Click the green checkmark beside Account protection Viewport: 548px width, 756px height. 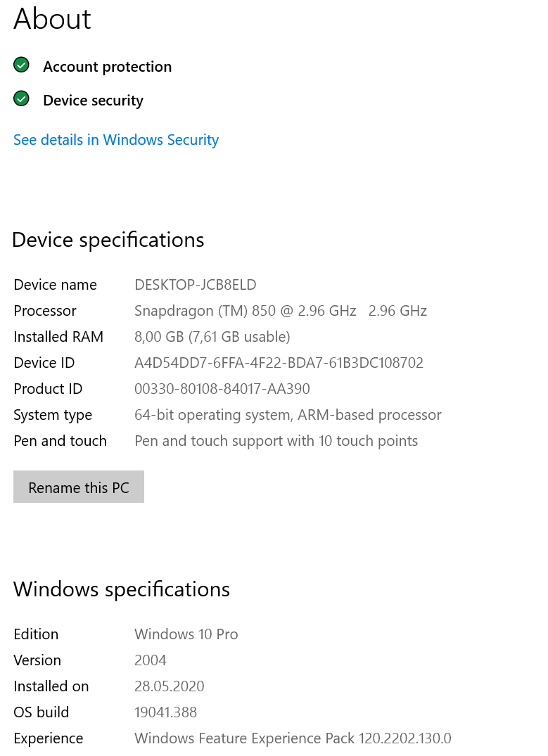pos(21,65)
